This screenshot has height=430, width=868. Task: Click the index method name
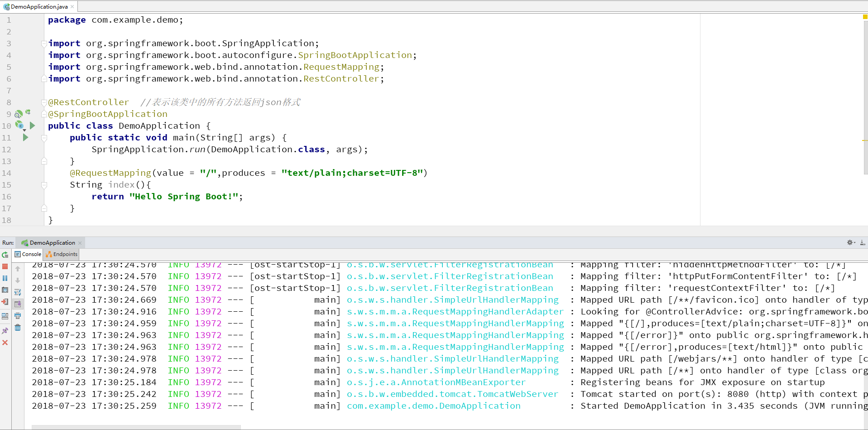(121, 185)
